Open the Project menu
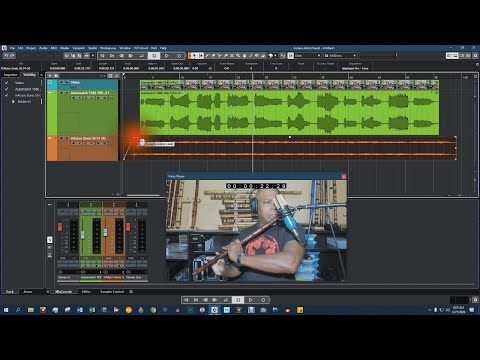The image size is (480, 360). coord(31,48)
